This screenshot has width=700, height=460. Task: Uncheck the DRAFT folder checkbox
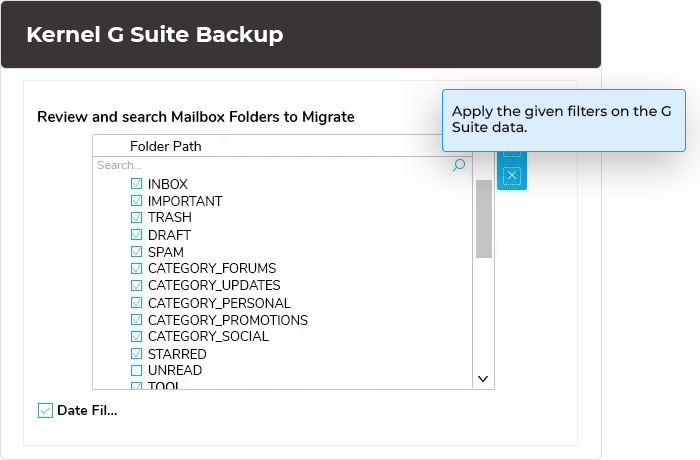point(137,234)
